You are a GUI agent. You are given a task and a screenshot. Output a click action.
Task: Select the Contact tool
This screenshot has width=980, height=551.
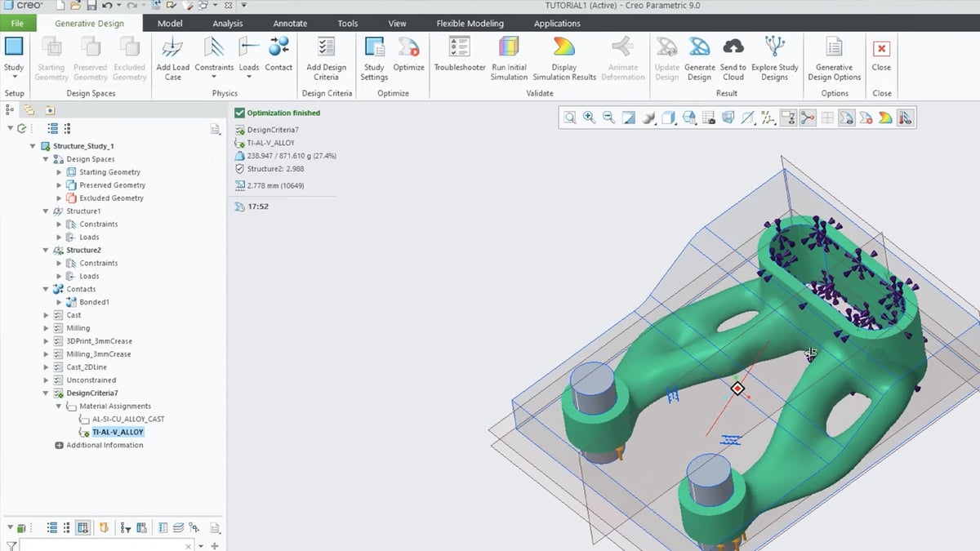tap(278, 54)
